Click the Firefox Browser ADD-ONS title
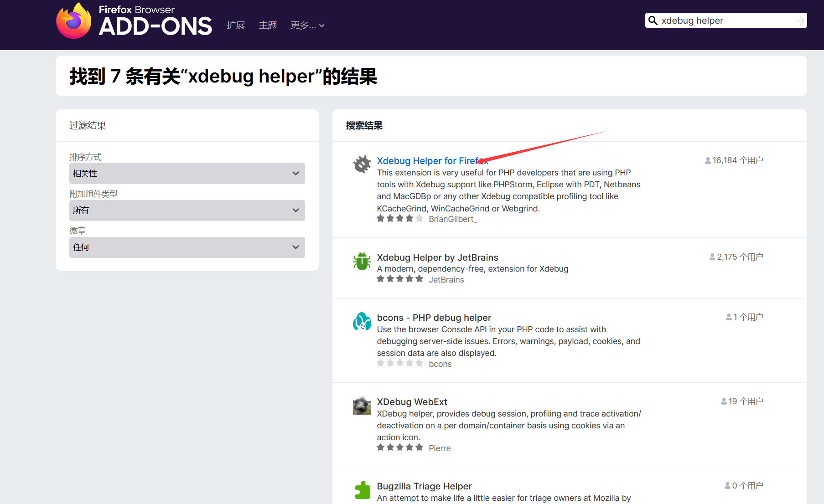The image size is (824, 504). point(155,21)
